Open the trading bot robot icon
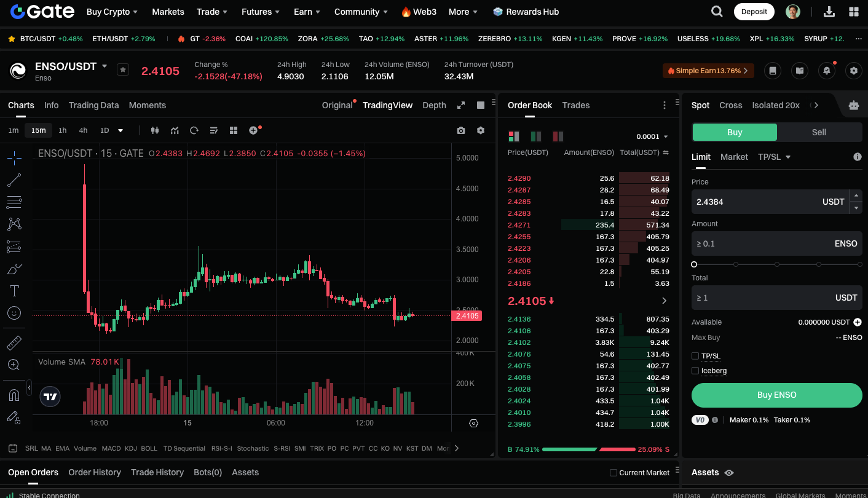Viewport: 868px width, 498px height. click(853, 105)
